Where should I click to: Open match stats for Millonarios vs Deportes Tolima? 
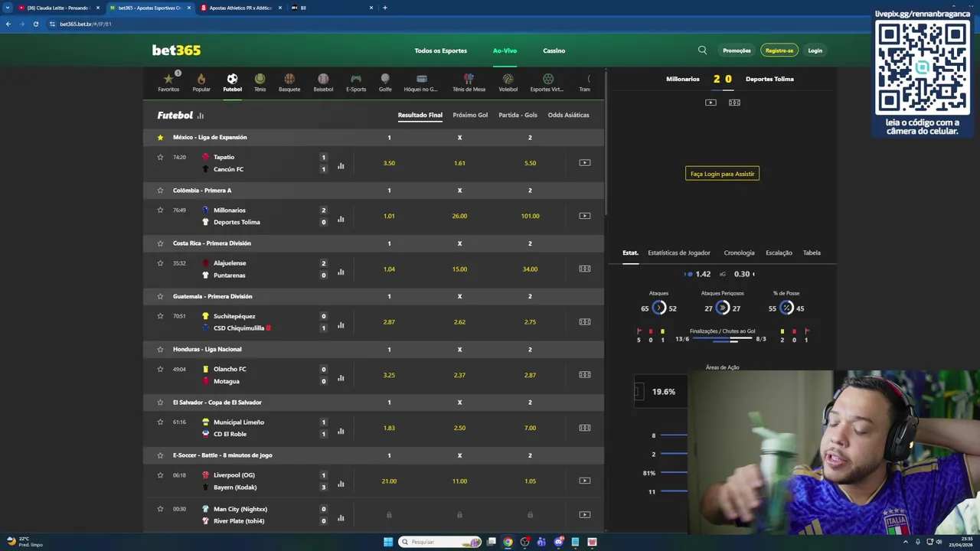coord(341,219)
